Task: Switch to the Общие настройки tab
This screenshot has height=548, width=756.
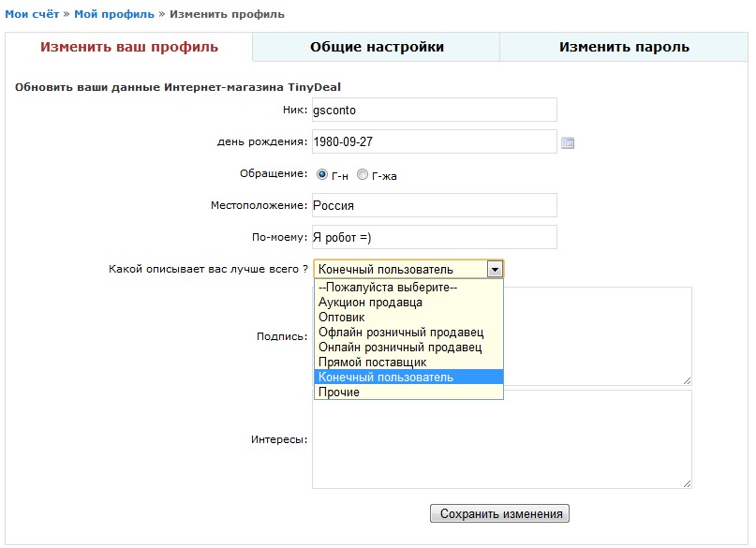Action: pyautogui.click(x=377, y=47)
